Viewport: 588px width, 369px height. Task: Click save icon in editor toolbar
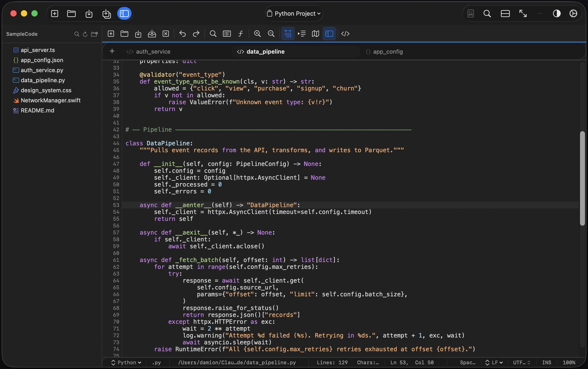[x=138, y=34]
